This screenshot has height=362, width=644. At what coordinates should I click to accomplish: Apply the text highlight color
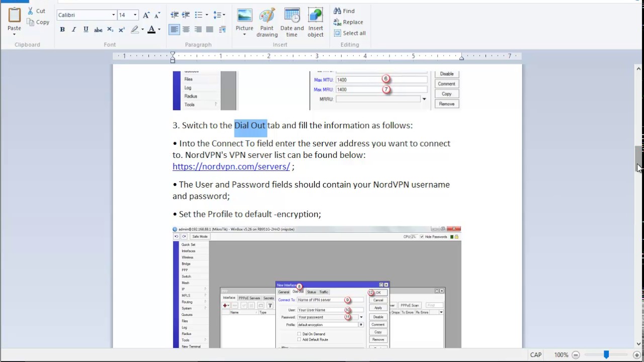134,30
